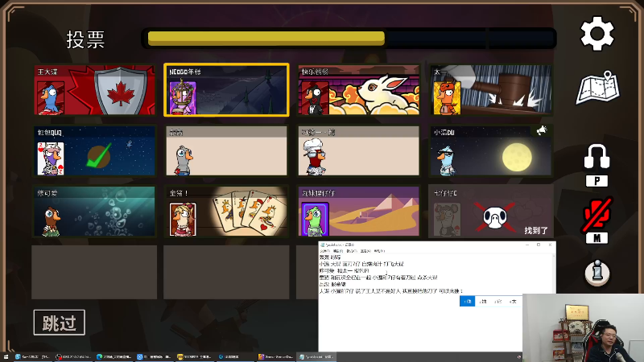Open the fifth menu in Notepad window
This screenshot has height=362, width=644.
click(x=379, y=251)
